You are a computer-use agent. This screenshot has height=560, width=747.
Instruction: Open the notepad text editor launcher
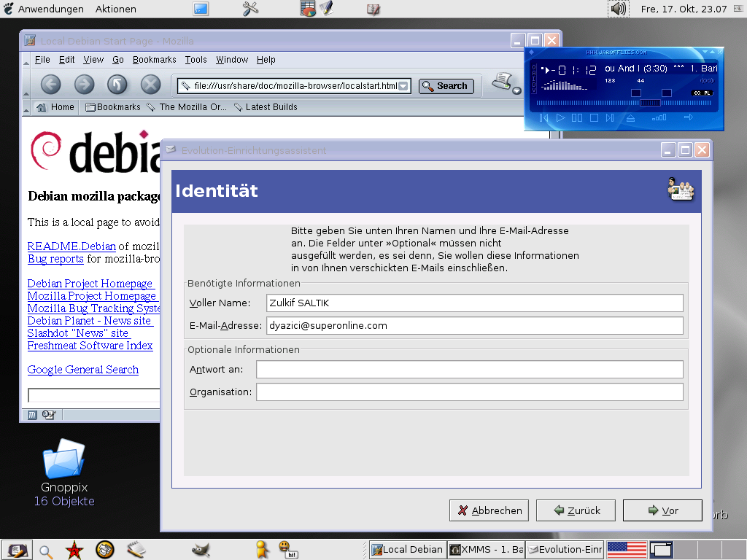136,550
